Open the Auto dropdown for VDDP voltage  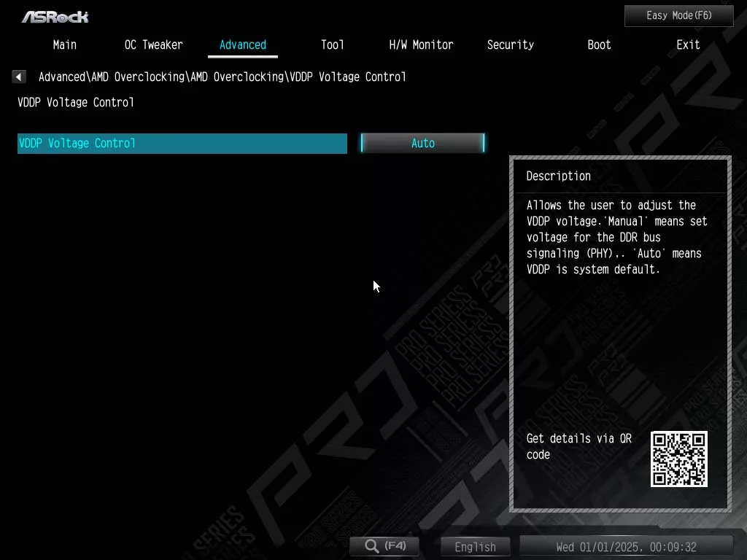pyautogui.click(x=422, y=143)
